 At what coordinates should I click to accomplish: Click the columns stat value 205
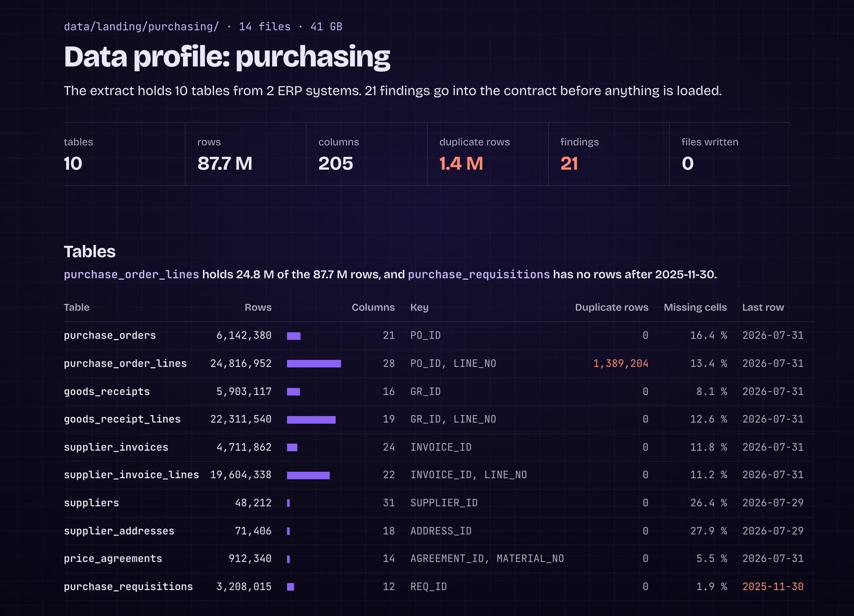tap(335, 163)
